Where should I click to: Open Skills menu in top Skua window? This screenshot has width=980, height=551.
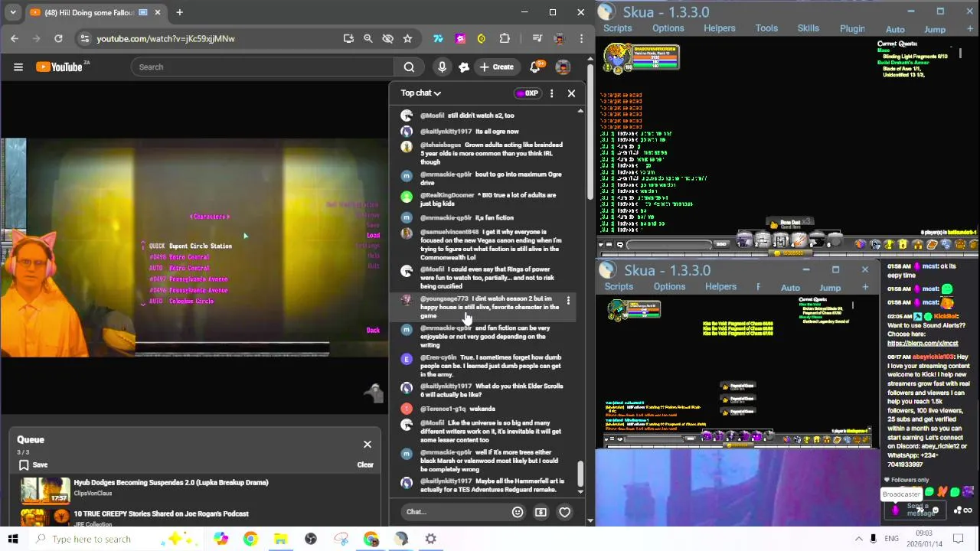(x=808, y=28)
